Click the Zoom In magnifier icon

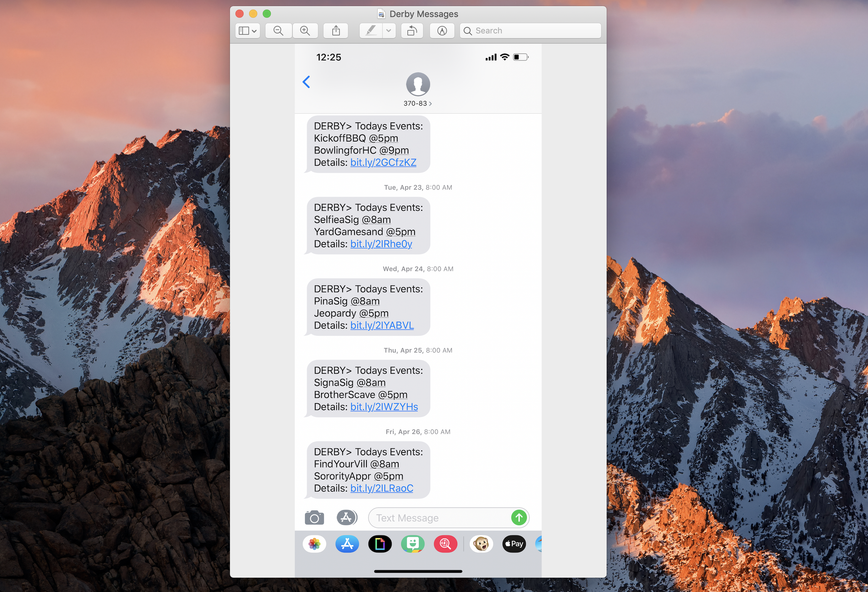coord(305,31)
